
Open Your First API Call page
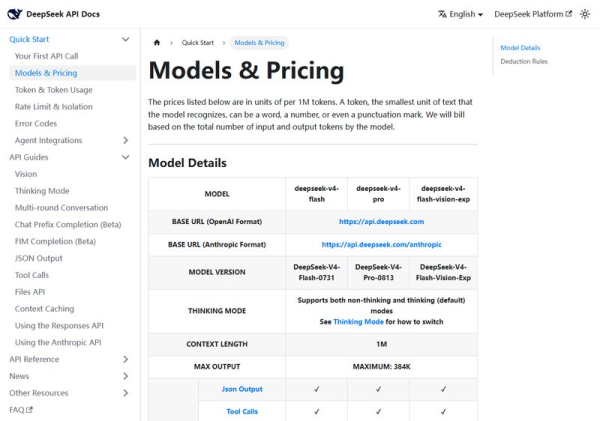(x=46, y=56)
